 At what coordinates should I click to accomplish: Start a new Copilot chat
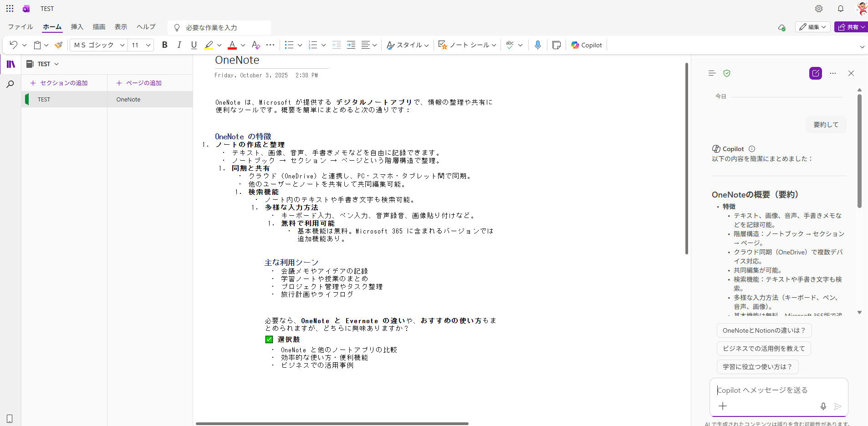point(815,73)
